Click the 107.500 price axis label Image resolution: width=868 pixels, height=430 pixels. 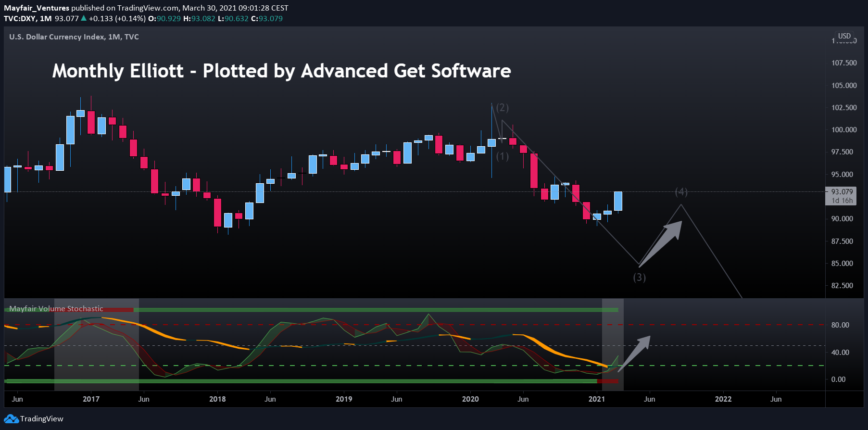tap(844, 63)
